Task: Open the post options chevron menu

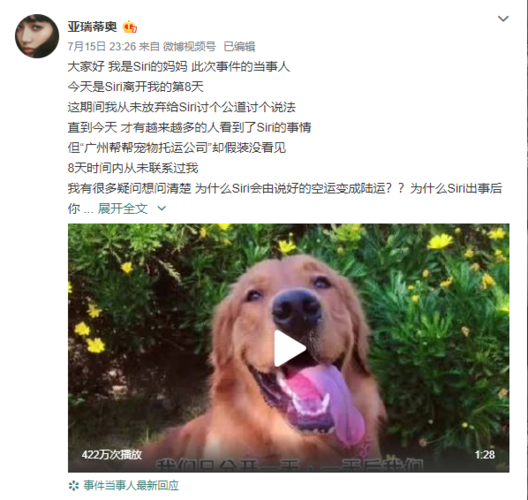Action: [503, 19]
